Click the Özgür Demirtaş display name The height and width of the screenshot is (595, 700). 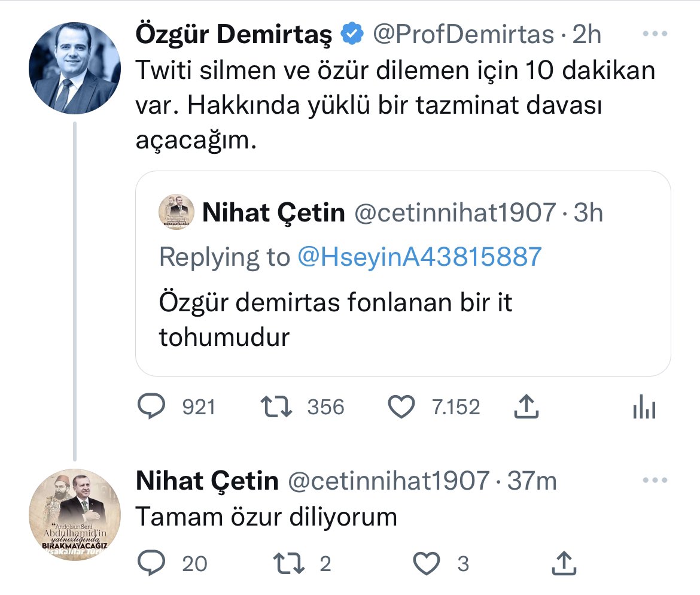[x=234, y=35]
